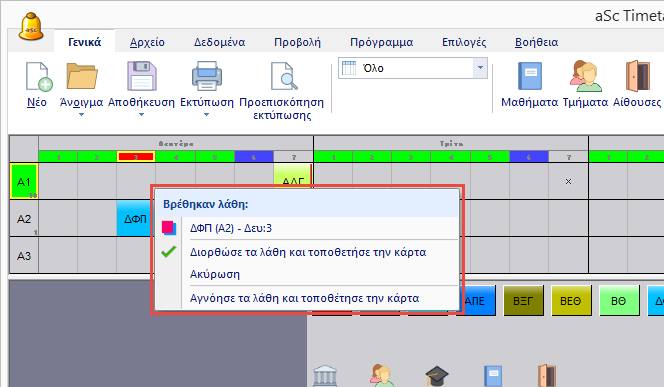
Task: Expand the Όλο combo box
Action: tap(480, 68)
